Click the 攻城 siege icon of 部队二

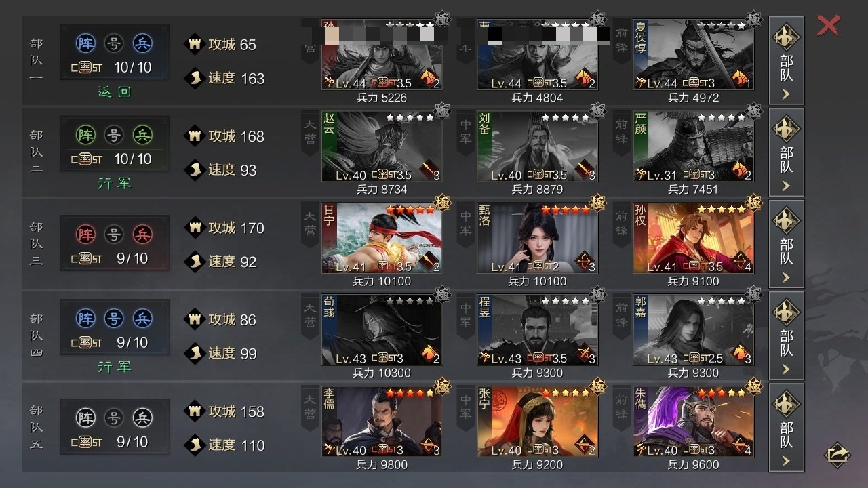coord(195,136)
